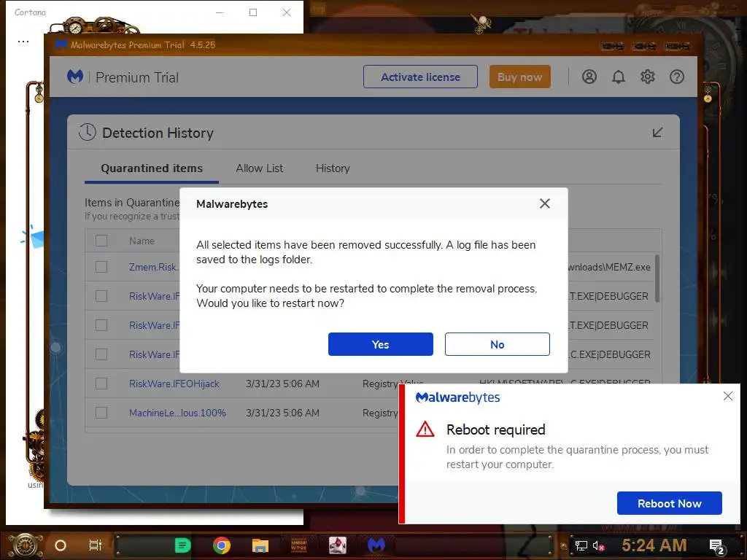Click Reboot Now in notification
The height and width of the screenshot is (560, 747).
pos(670,503)
